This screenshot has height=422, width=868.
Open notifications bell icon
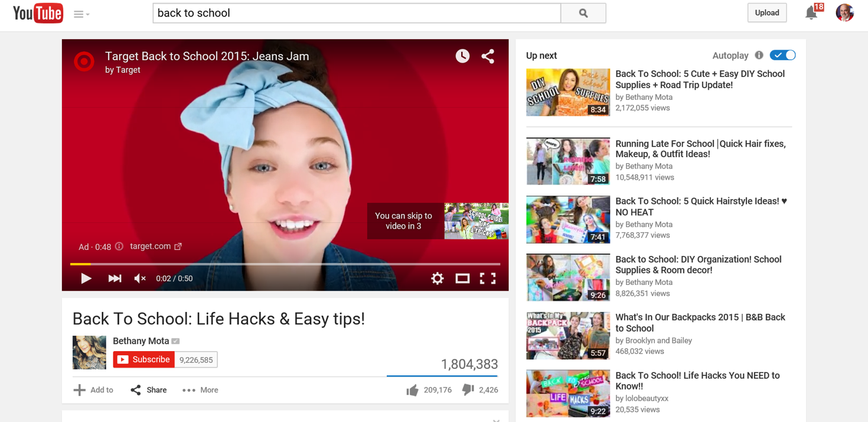coord(811,13)
